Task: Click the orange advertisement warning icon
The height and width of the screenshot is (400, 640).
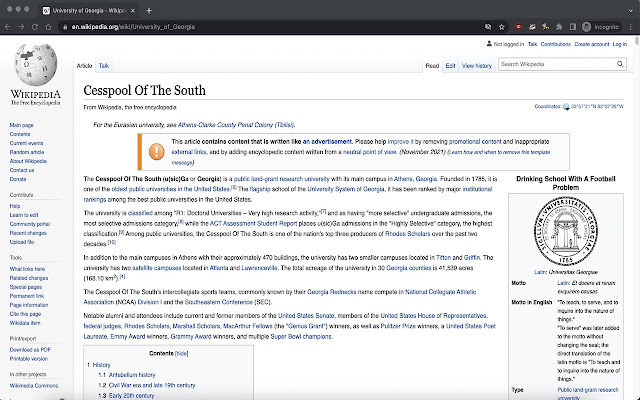Action: [x=157, y=152]
